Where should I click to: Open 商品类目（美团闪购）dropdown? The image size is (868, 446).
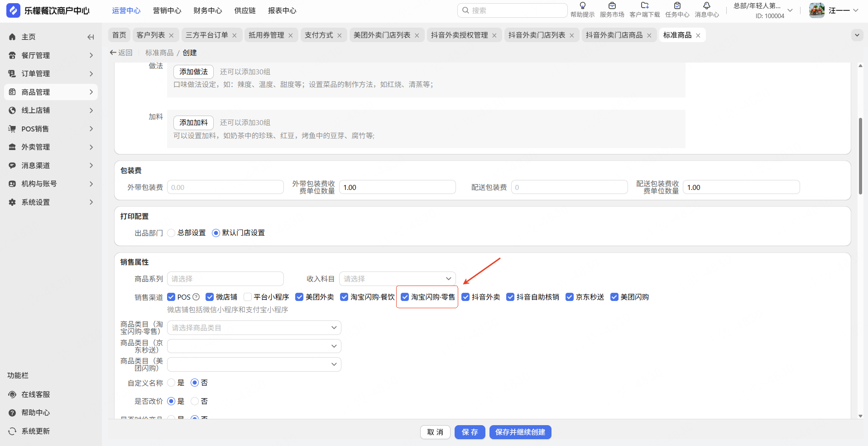pos(254,364)
